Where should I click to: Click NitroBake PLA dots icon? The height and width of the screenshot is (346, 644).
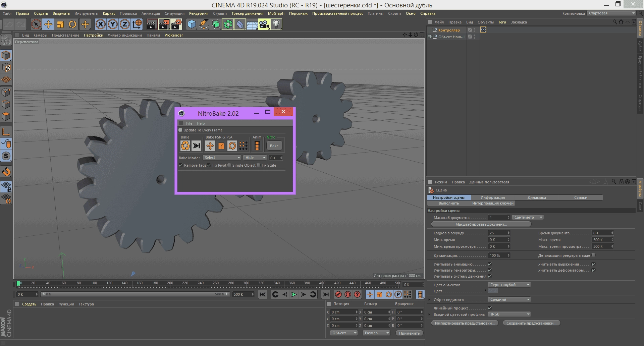tap(243, 146)
